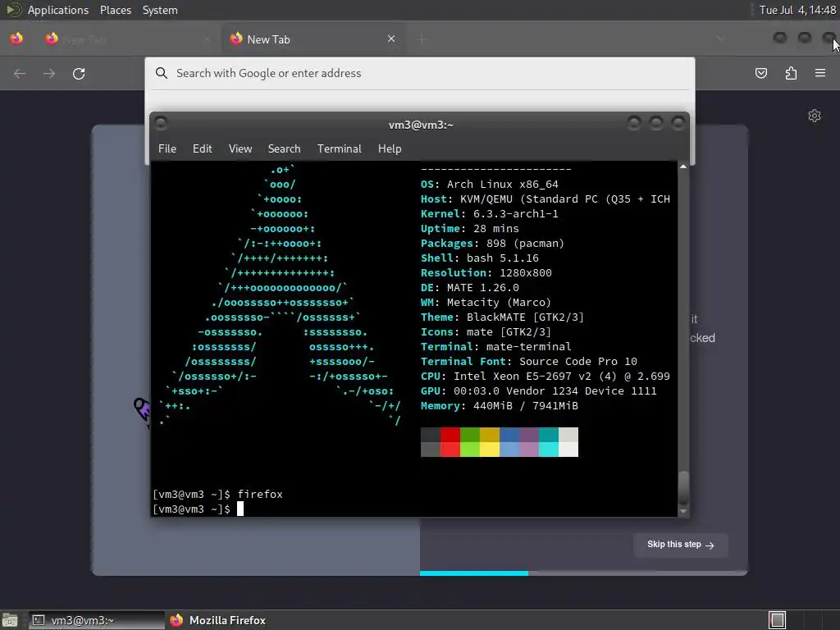Click the red color block in neofetch output
The height and width of the screenshot is (630, 840).
[x=450, y=442]
